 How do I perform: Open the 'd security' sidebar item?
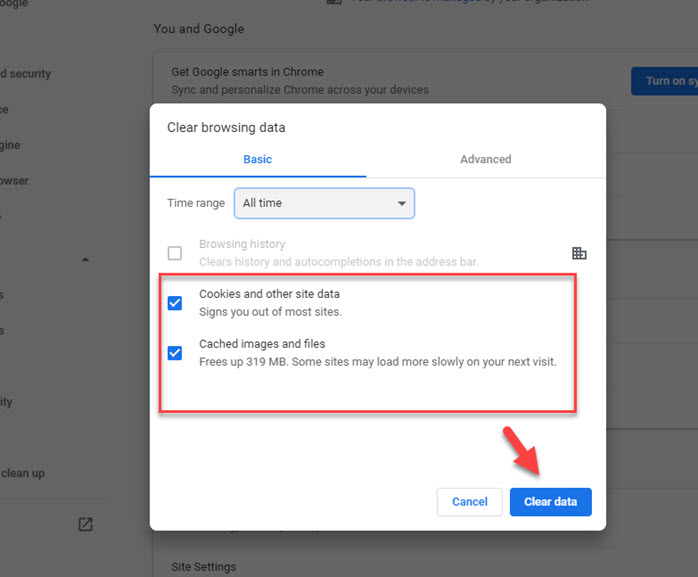25,73
